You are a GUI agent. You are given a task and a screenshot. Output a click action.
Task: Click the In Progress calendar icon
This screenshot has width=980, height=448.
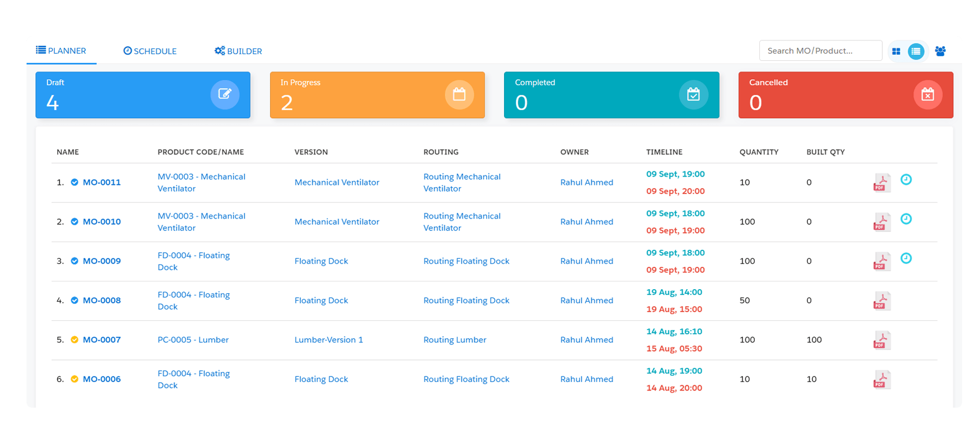pyautogui.click(x=459, y=95)
